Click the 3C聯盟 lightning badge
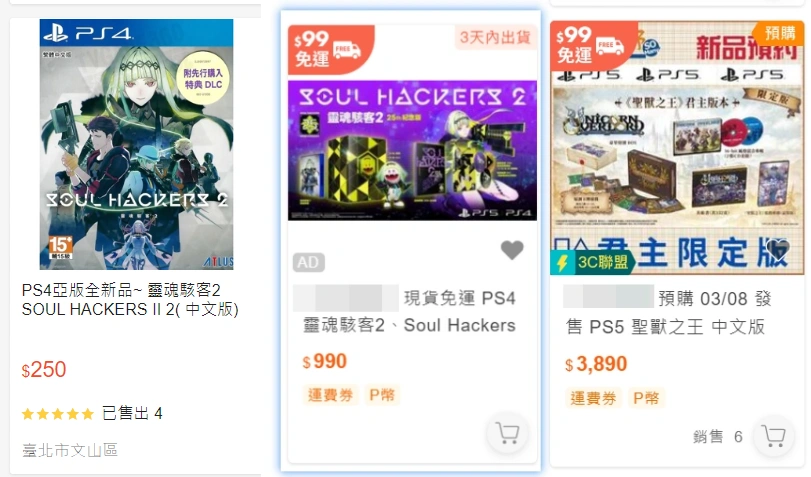The height and width of the screenshot is (477, 811). [592, 262]
